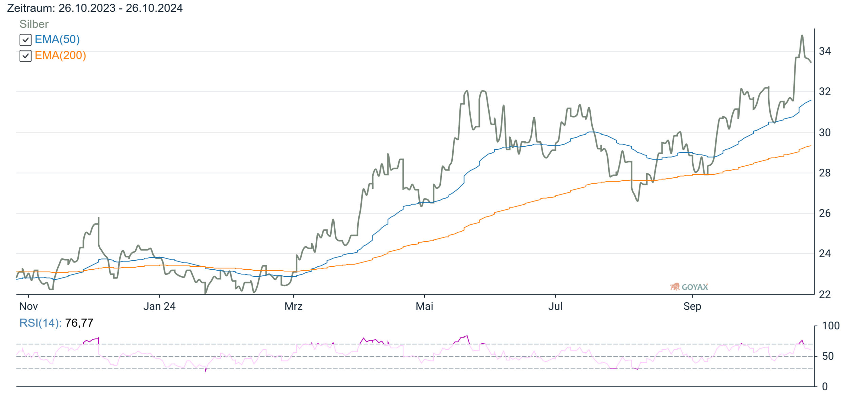Click the Jul axis label
The image size is (868, 416).
[555, 306]
